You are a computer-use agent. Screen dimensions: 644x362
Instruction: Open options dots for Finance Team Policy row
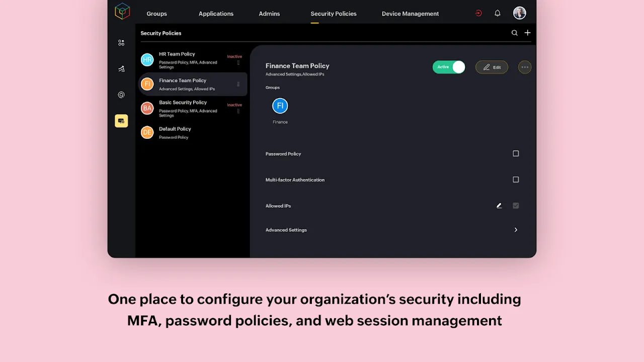point(238,84)
